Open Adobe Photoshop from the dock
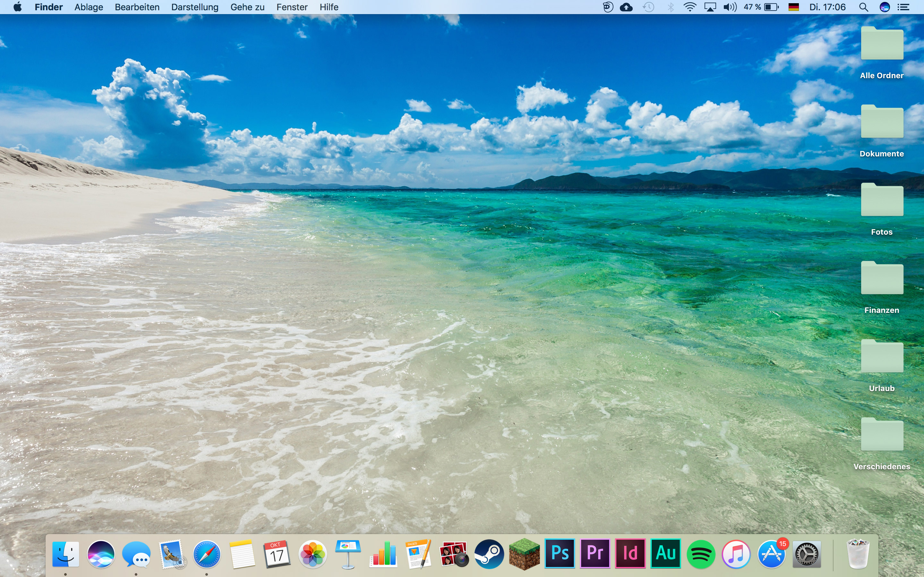The height and width of the screenshot is (577, 924). [560, 554]
